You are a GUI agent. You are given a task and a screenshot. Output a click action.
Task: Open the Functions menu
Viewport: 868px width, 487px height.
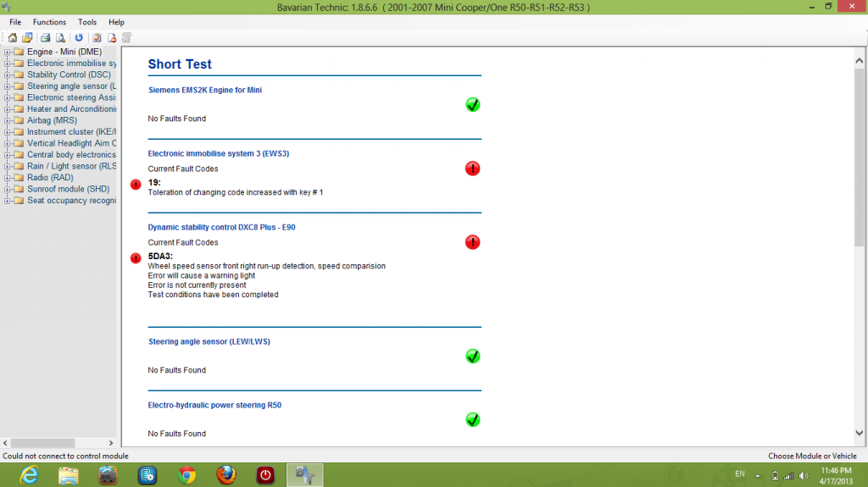click(x=49, y=22)
